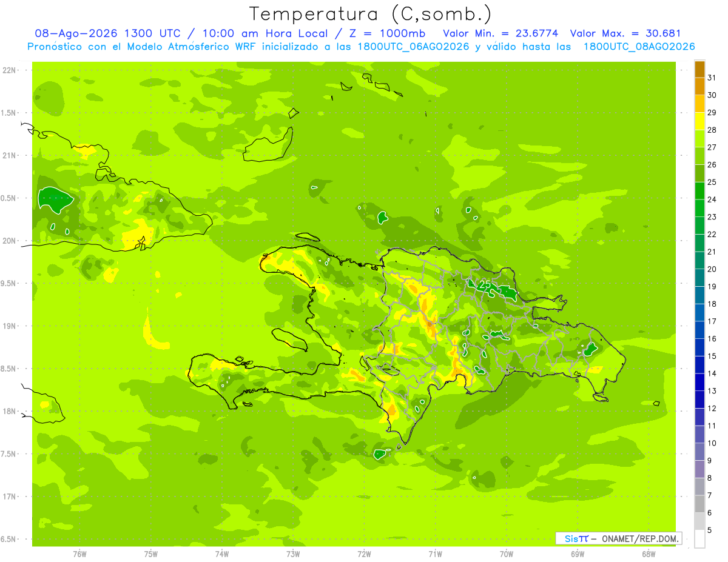Click the "74W" longitude axis label
The width and height of the screenshot is (728, 562).
pyautogui.click(x=222, y=554)
